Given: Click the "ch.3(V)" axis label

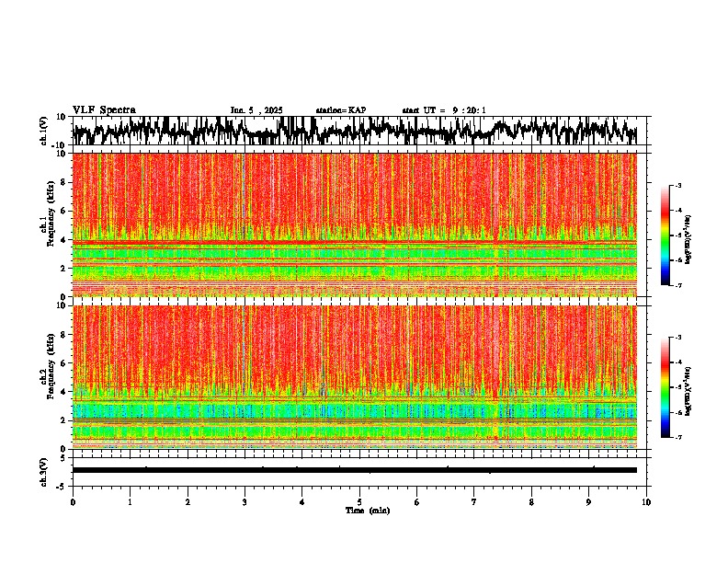Looking at the screenshot, I should pyautogui.click(x=44, y=473).
